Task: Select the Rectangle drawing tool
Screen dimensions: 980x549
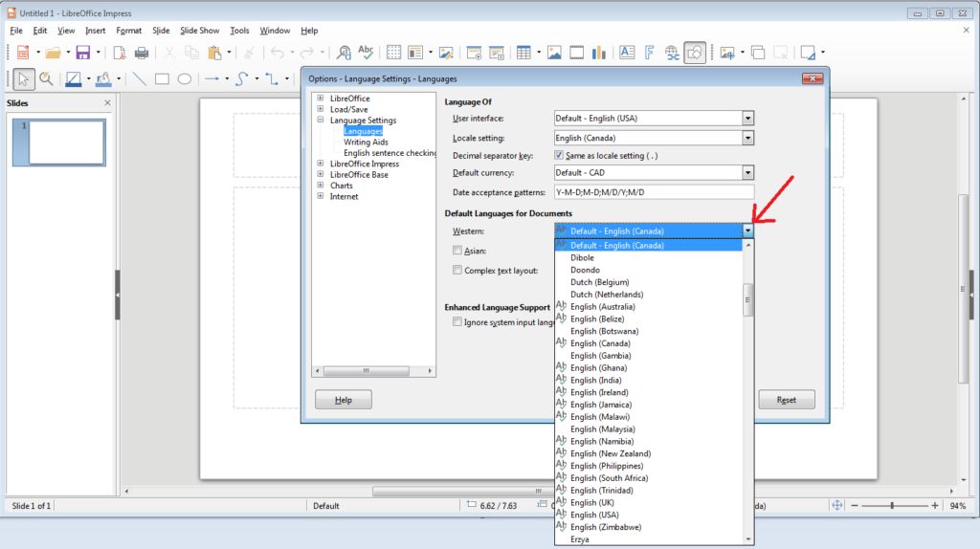Action: (x=162, y=79)
